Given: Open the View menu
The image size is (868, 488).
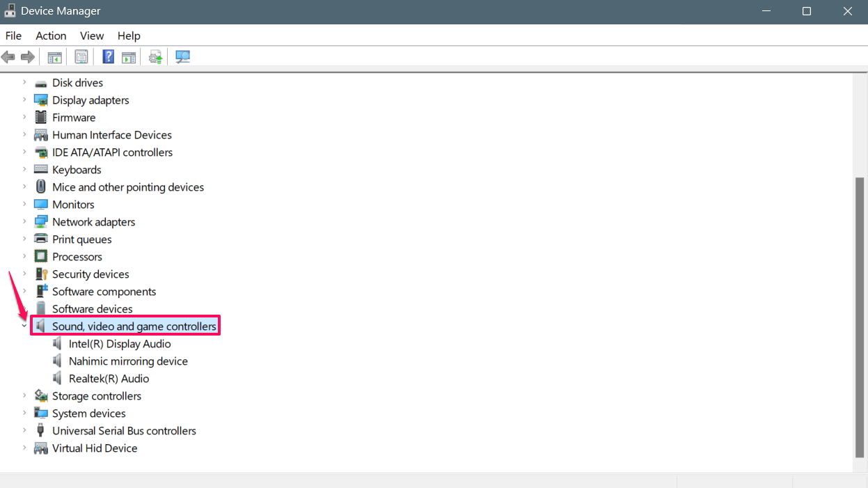Looking at the screenshot, I should pyautogui.click(x=92, y=36).
